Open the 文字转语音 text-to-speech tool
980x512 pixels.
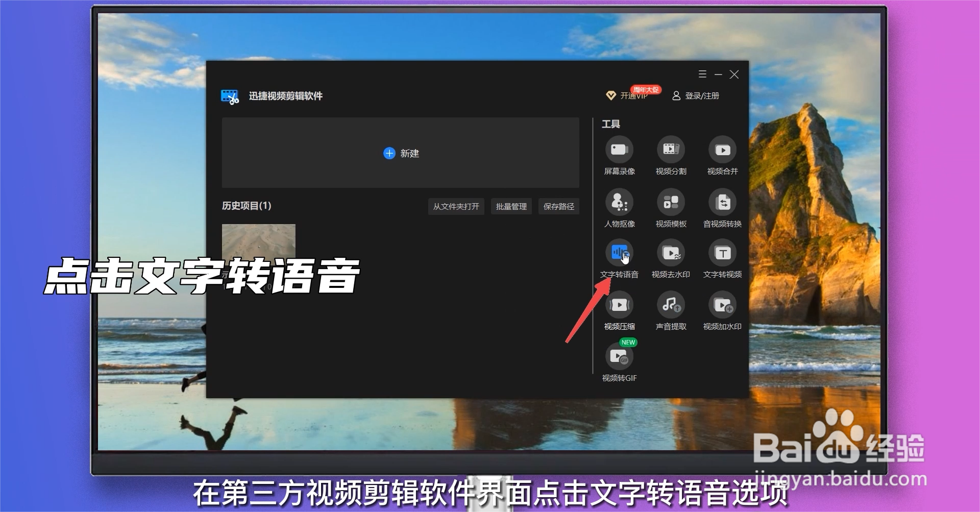pos(619,252)
